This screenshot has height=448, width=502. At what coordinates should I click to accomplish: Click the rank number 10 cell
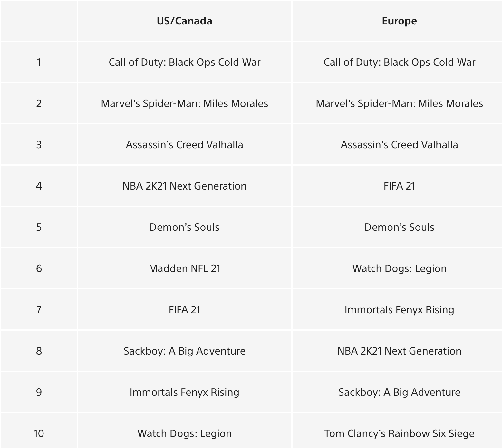39,433
